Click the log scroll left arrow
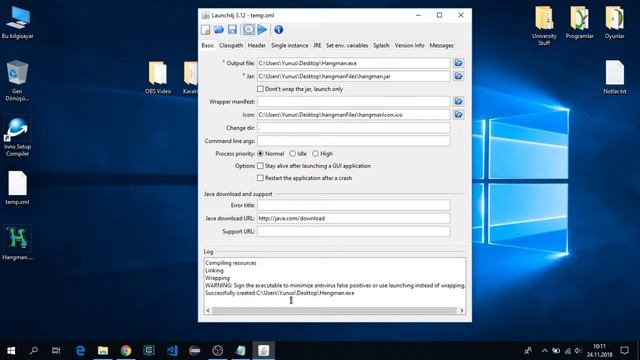The width and height of the screenshot is (640, 360). 208,311
